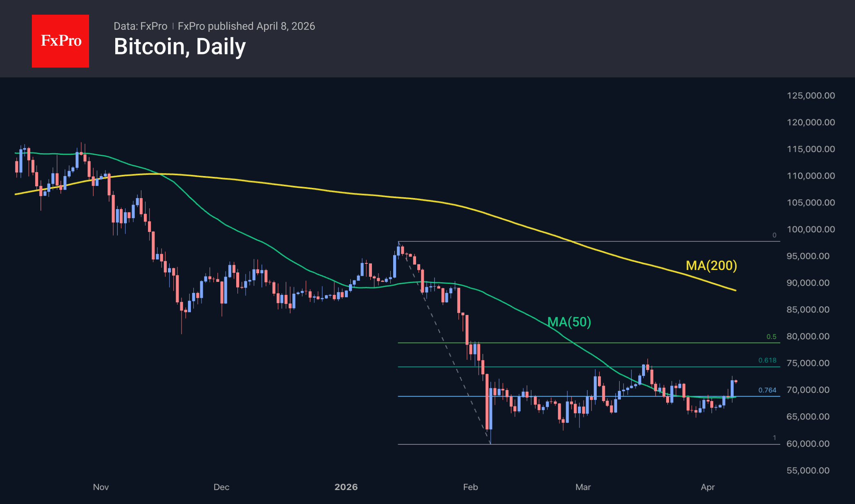The image size is (855, 504).
Task: Select the yellow MA(200) label
Action: point(711,265)
